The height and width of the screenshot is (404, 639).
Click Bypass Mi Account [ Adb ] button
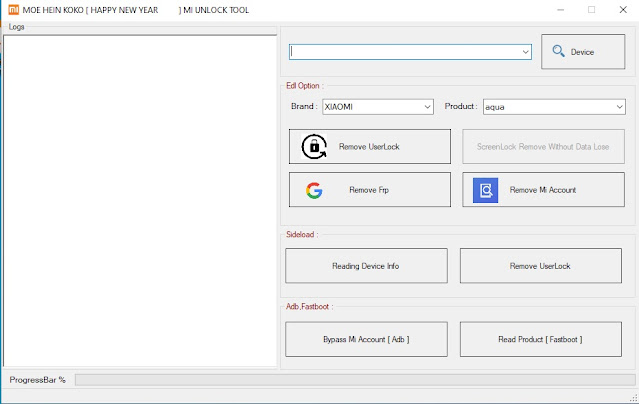(366, 339)
